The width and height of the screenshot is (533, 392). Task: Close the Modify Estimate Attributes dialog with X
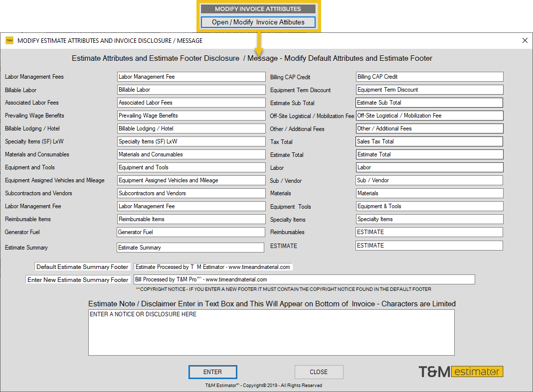(525, 40)
